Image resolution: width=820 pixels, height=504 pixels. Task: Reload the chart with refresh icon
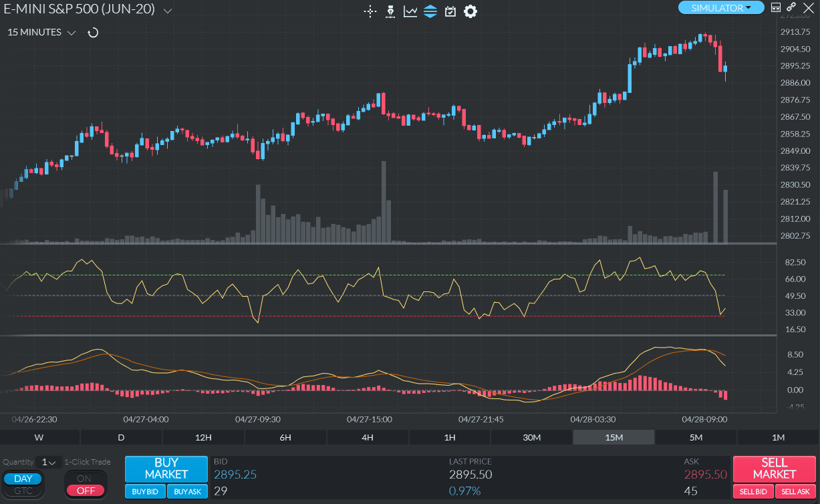click(x=93, y=32)
